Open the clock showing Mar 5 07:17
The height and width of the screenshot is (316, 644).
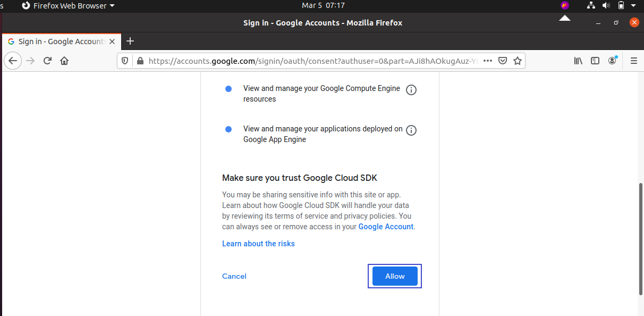(x=323, y=5)
